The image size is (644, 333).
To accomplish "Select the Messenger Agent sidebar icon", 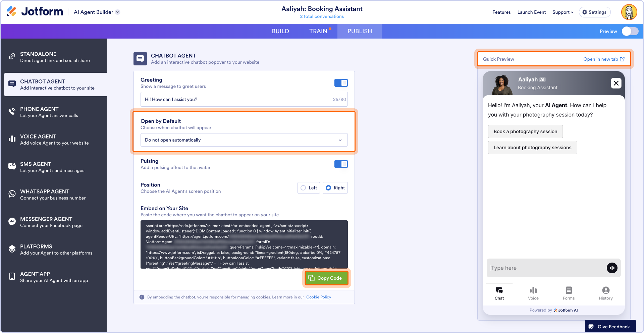I will click(12, 222).
